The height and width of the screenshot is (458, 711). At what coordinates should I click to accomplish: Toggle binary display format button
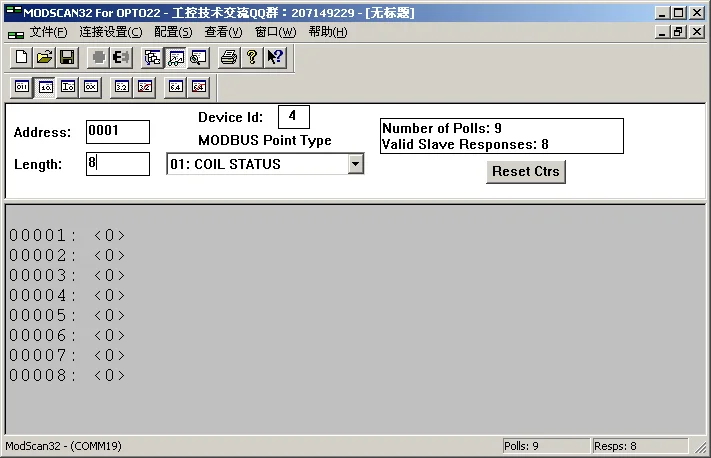[22, 87]
